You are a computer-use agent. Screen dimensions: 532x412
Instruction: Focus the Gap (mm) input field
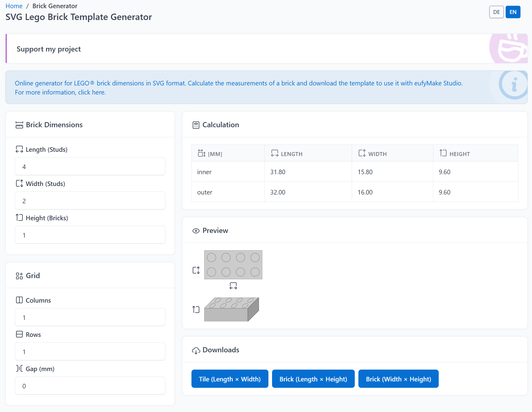[x=90, y=386]
